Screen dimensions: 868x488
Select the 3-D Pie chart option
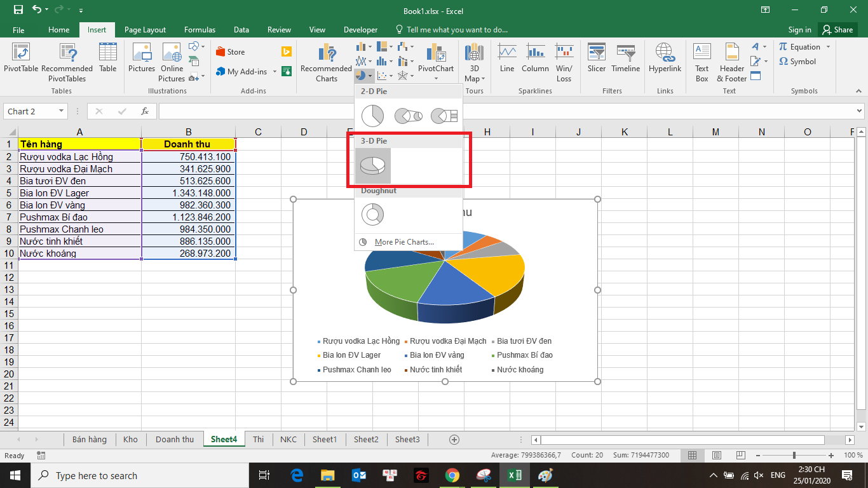point(372,165)
